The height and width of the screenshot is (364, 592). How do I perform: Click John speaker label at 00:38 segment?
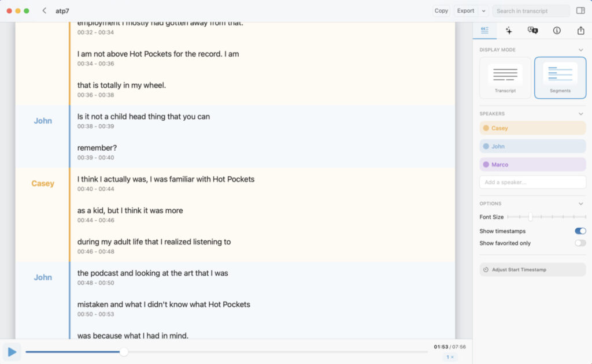(43, 121)
